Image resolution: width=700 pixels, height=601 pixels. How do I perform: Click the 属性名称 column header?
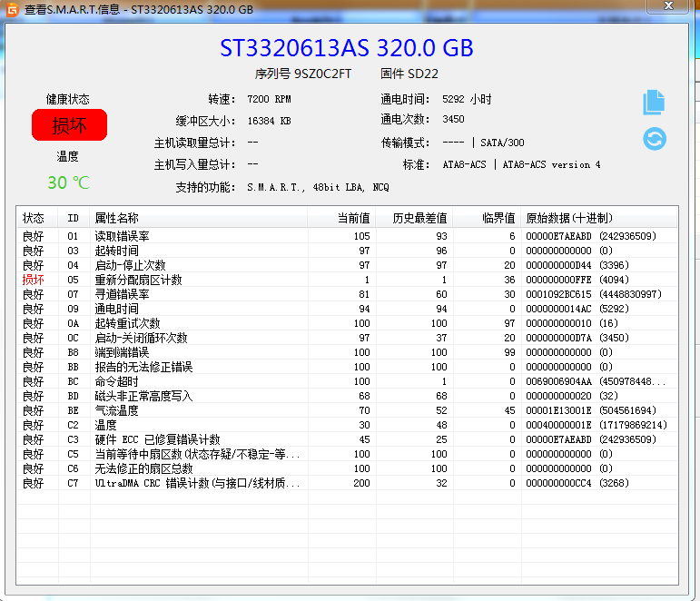117,218
